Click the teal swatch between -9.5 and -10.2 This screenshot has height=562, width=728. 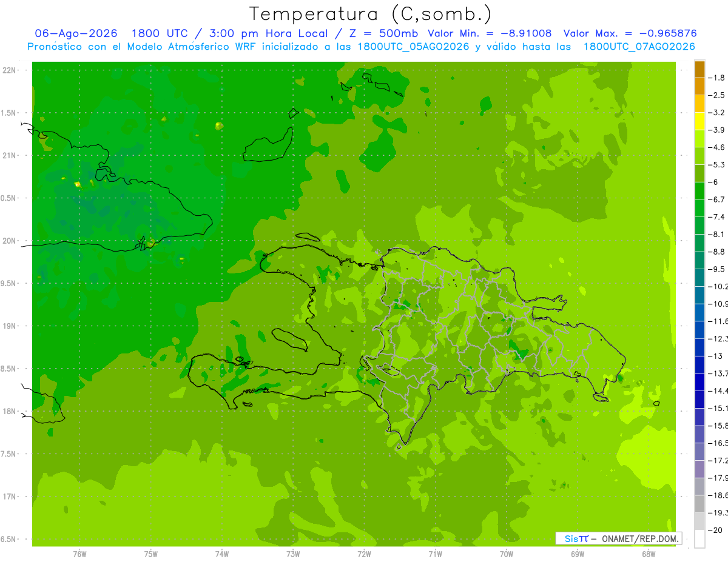(699, 278)
